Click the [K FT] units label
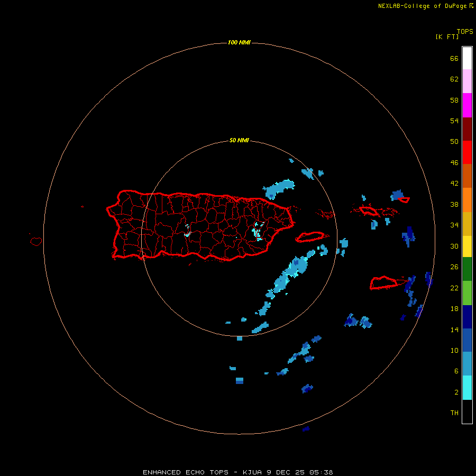This screenshot has width=476, height=476. pyautogui.click(x=447, y=36)
